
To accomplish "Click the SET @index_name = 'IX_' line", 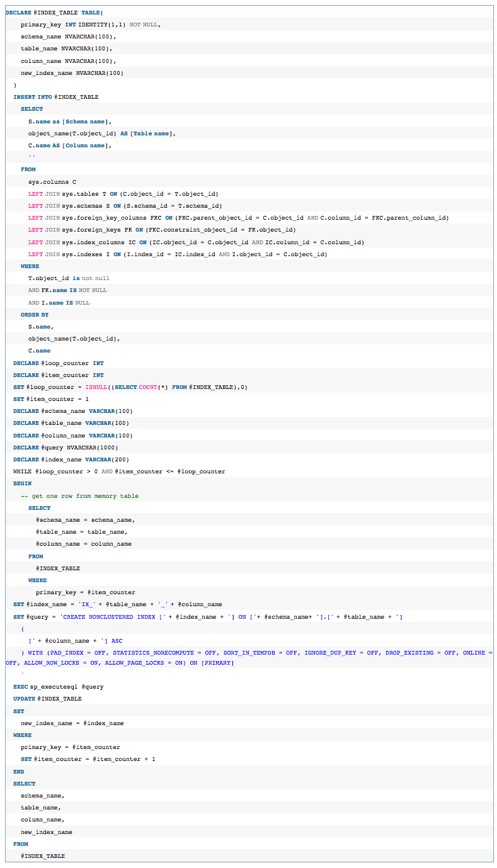I will (117, 604).
